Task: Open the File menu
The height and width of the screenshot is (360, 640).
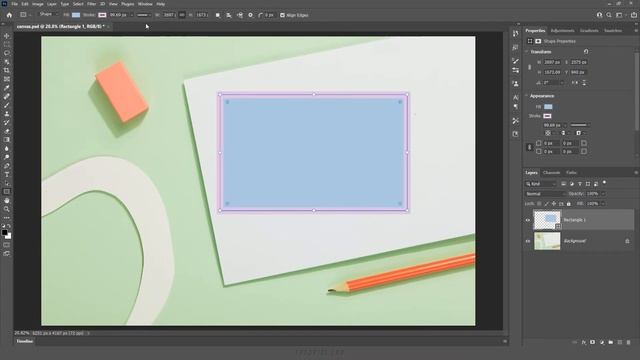Action: (x=14, y=4)
